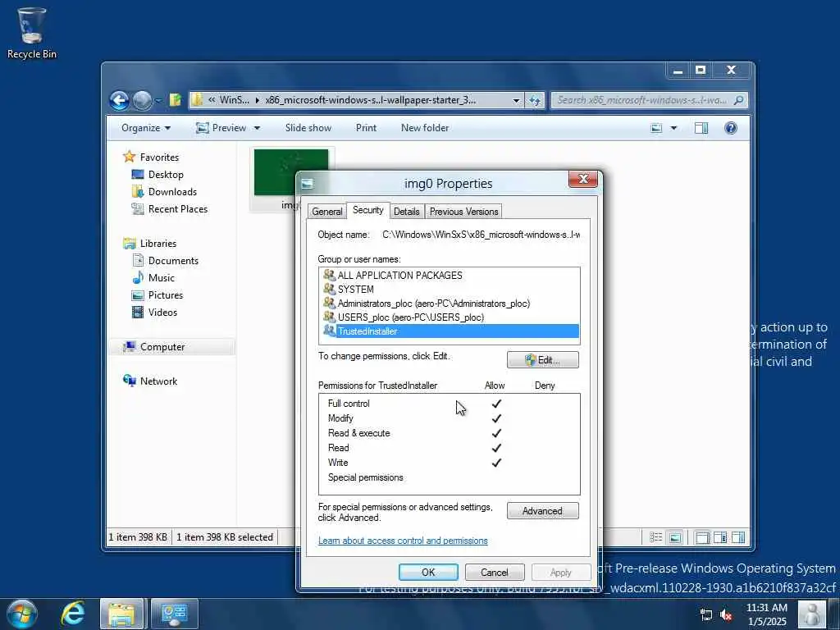The height and width of the screenshot is (630, 840).
Task: Click the first pane layout icon in the status bar
Action: click(x=702, y=537)
